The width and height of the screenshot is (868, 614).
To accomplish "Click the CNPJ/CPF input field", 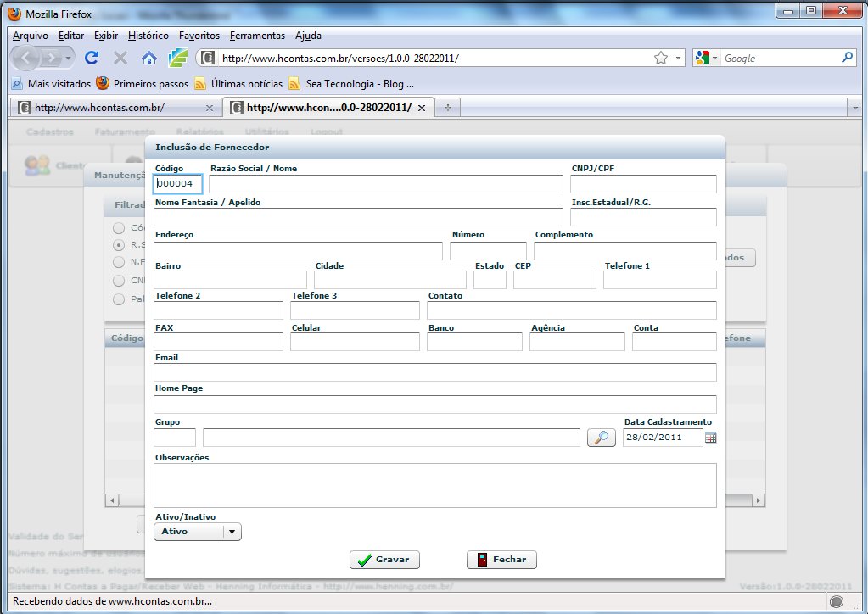I will 643,184.
